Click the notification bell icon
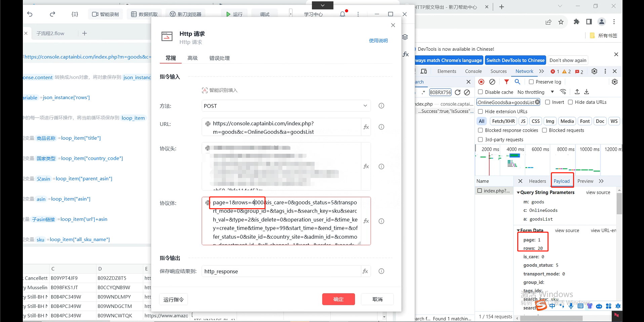 click(343, 14)
